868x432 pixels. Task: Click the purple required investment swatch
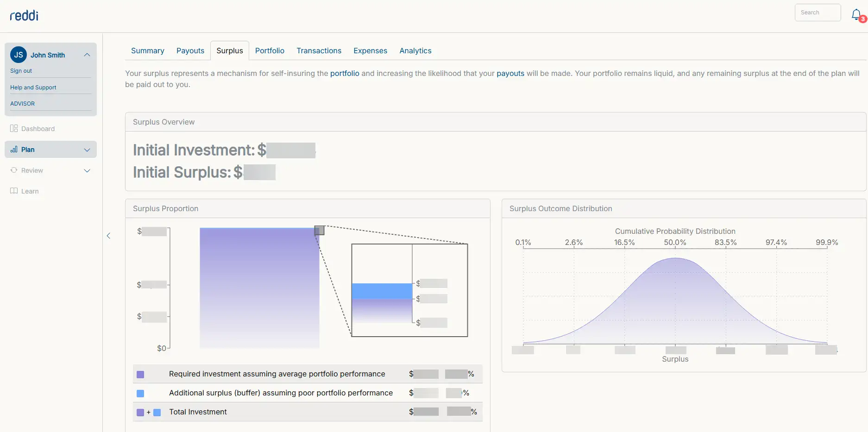point(140,374)
